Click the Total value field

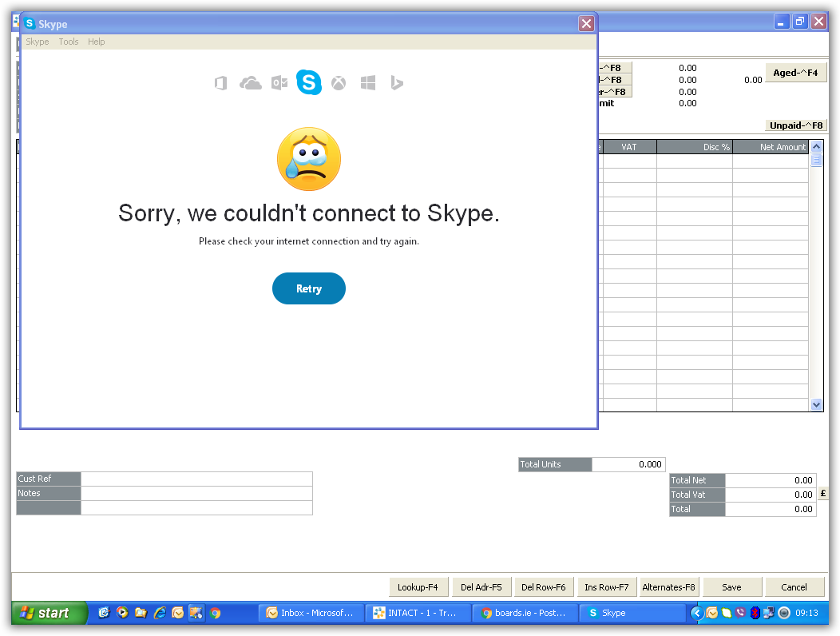pos(771,510)
